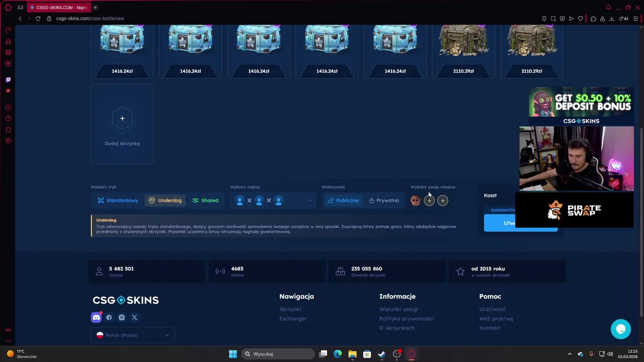Open search tabs magnifier icon
The width and height of the screenshot is (644, 362).
(x=608, y=8)
